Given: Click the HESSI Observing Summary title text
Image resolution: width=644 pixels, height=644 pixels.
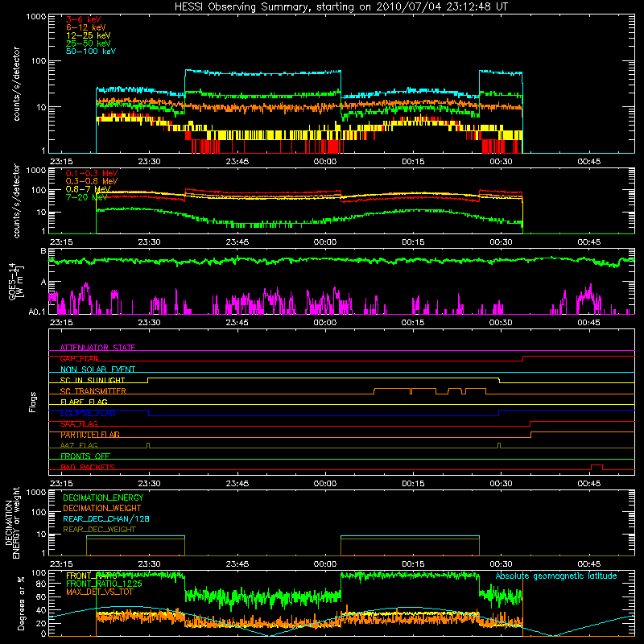Looking at the screenshot, I should (x=341, y=7).
